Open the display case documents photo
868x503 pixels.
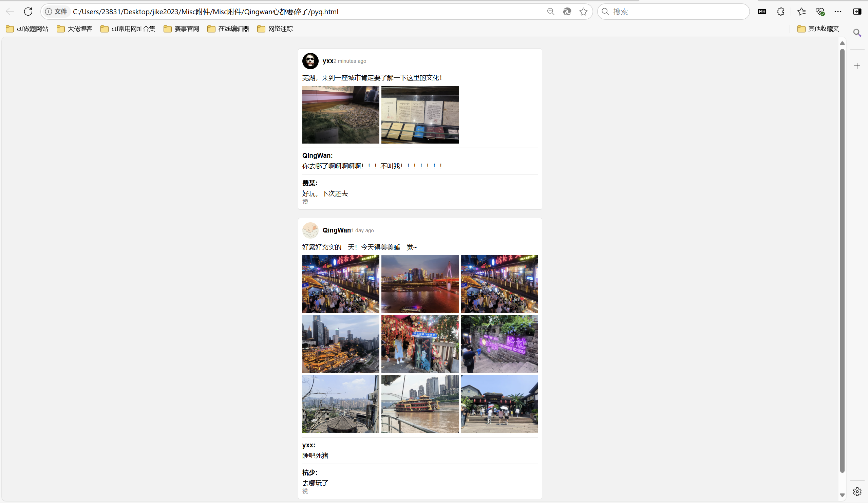click(420, 115)
